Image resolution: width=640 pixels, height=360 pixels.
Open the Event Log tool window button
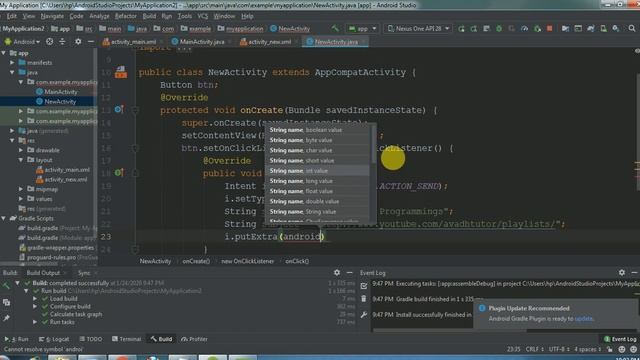620,339
